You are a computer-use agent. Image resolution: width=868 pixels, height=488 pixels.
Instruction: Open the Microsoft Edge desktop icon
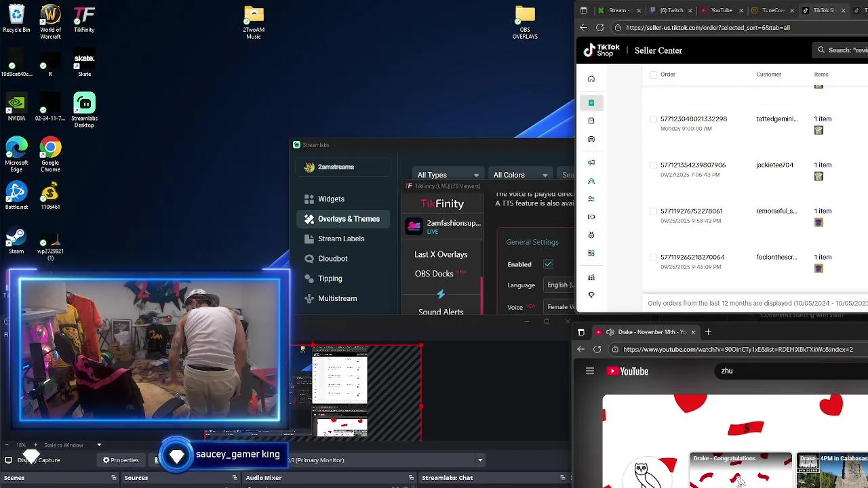tap(16, 154)
